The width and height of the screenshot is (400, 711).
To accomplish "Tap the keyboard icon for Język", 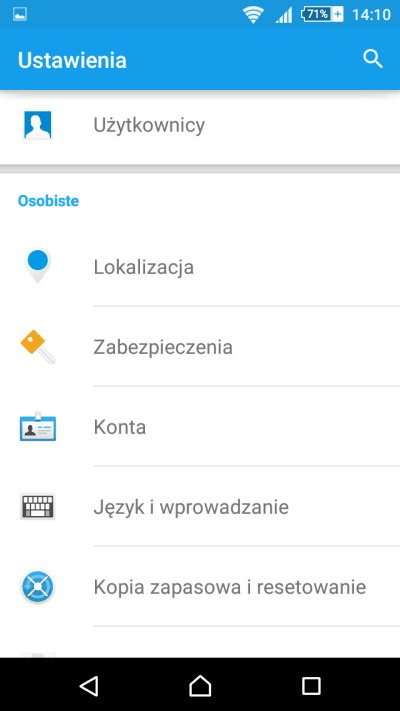I will [x=38, y=506].
